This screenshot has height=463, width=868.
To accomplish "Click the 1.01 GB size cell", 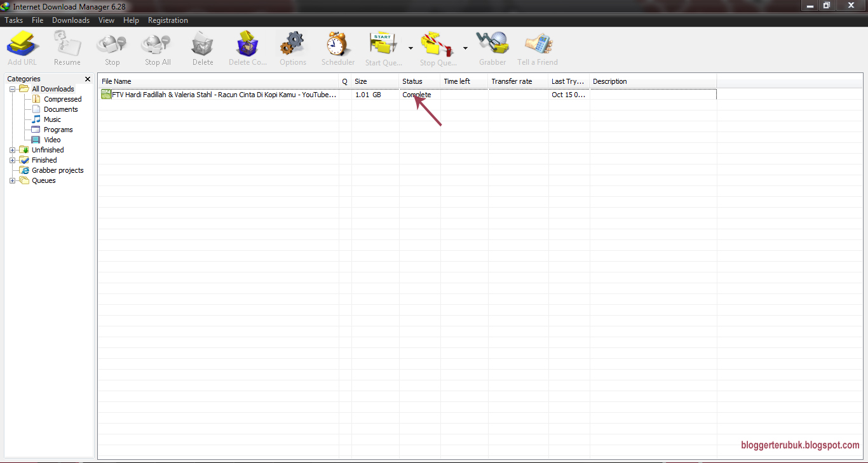I will click(369, 95).
